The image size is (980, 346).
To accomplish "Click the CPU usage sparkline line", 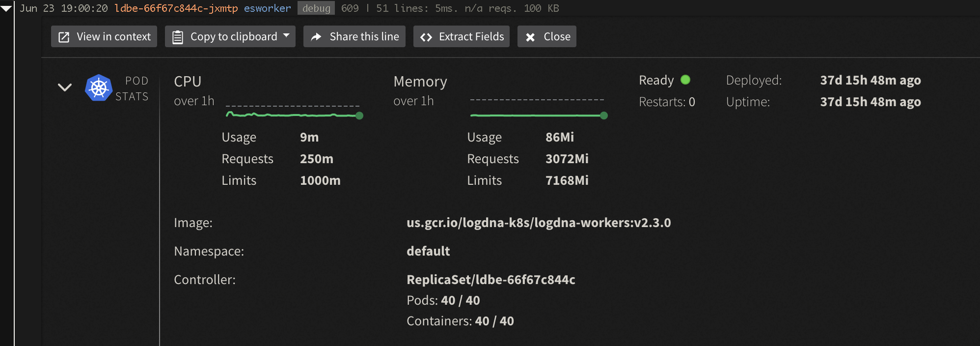I will click(x=293, y=115).
